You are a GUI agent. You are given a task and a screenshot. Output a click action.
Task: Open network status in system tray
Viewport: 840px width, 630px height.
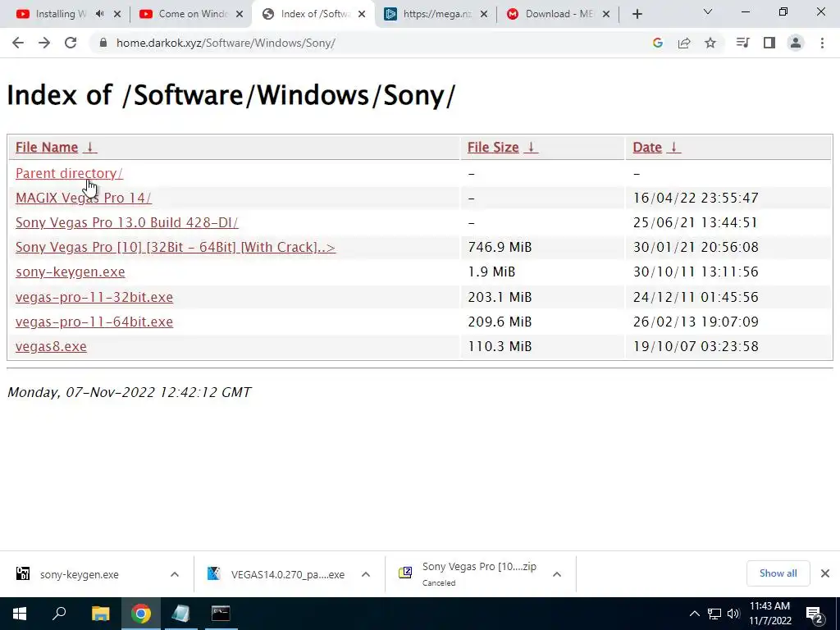click(714, 614)
